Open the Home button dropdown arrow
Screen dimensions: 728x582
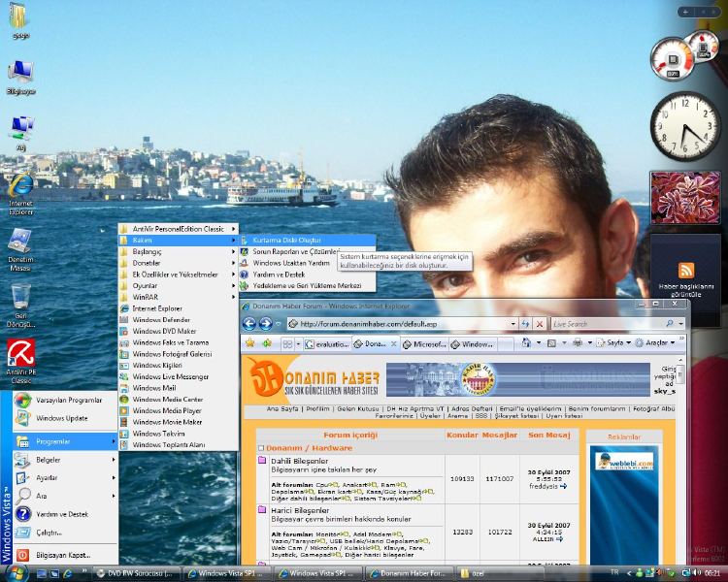click(539, 343)
